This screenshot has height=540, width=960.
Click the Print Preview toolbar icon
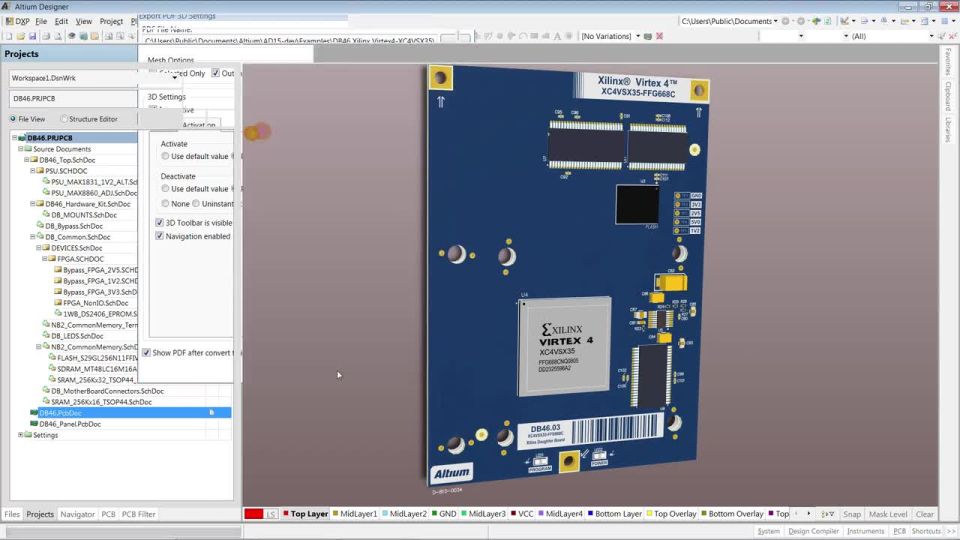[58, 36]
